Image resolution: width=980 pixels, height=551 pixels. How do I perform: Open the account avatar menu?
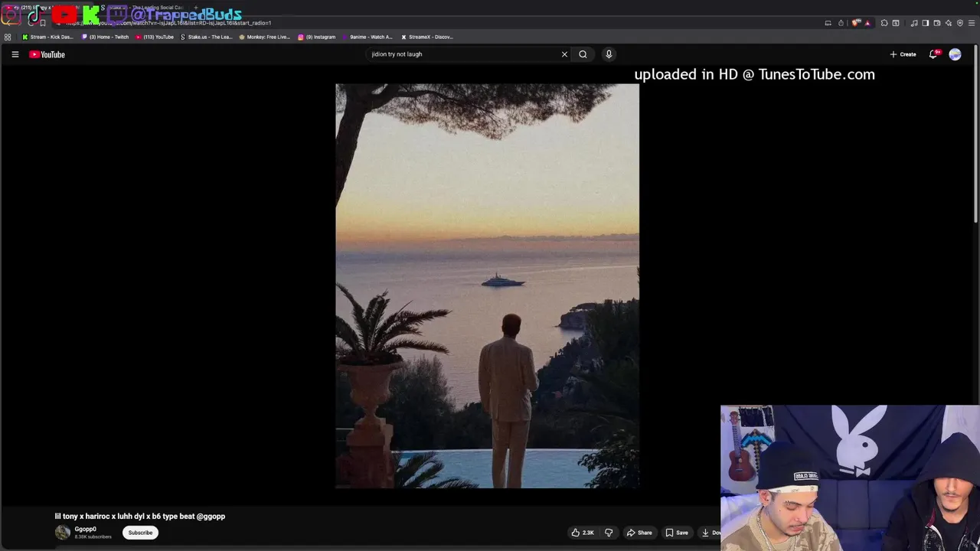coord(955,54)
